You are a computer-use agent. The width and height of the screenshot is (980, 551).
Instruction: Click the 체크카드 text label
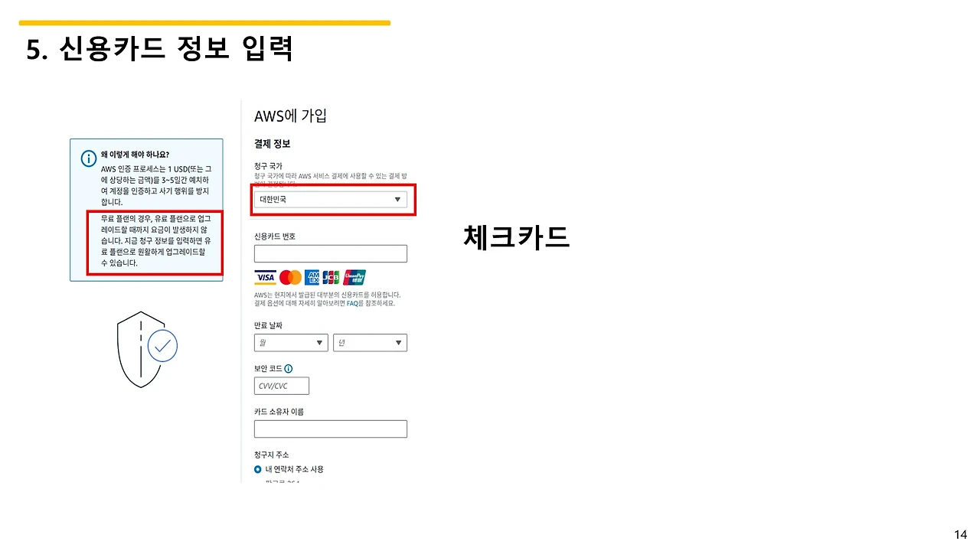click(515, 237)
